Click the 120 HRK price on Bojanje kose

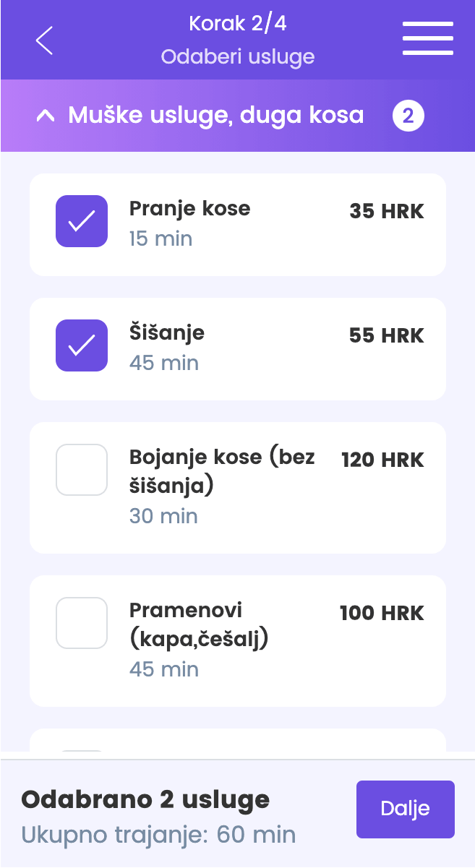coord(382,459)
